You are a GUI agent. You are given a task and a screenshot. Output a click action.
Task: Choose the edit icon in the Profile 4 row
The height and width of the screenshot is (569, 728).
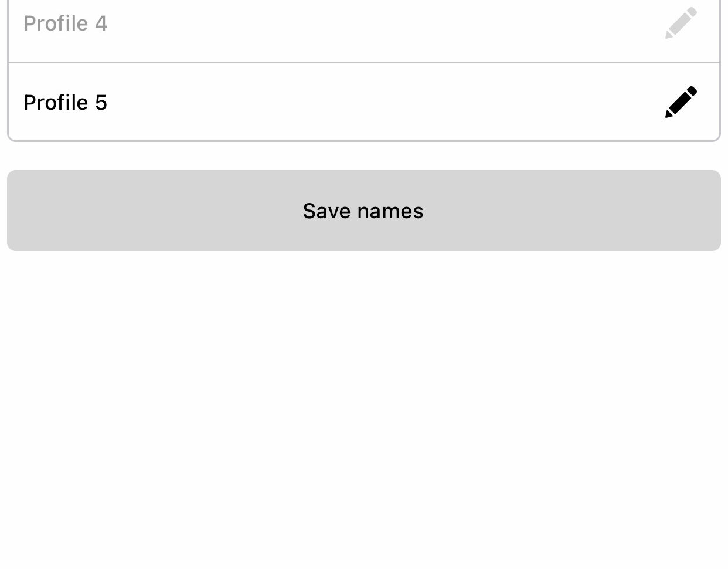pyautogui.click(x=681, y=23)
